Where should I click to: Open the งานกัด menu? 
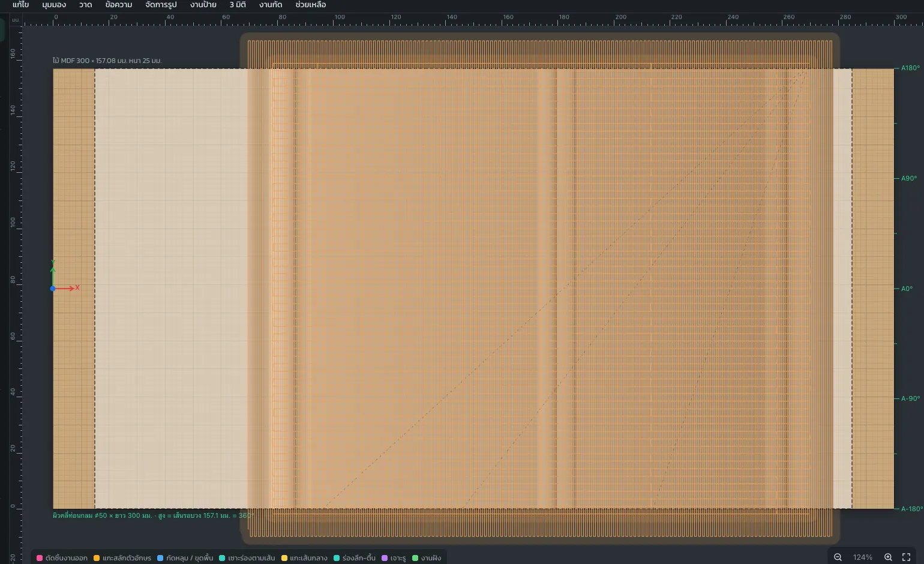click(x=271, y=5)
